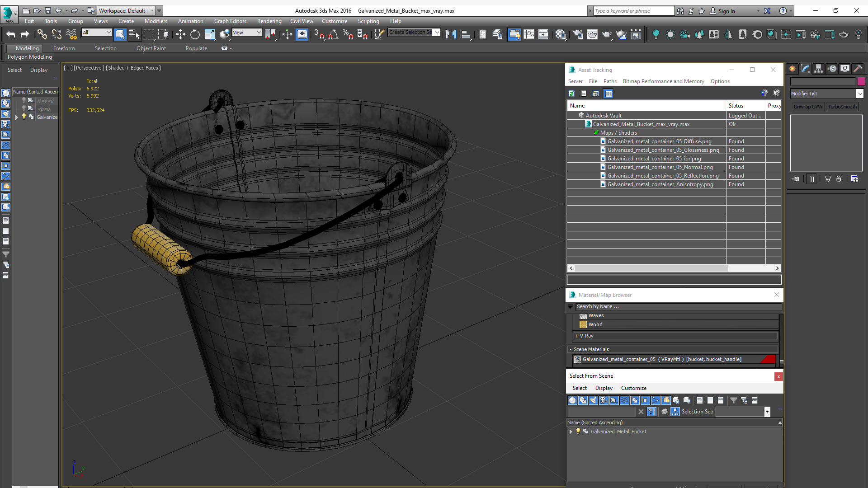Toggle Angle Snap in main toolbar
Viewport: 868px width, 488px height.
pyautogui.click(x=333, y=34)
